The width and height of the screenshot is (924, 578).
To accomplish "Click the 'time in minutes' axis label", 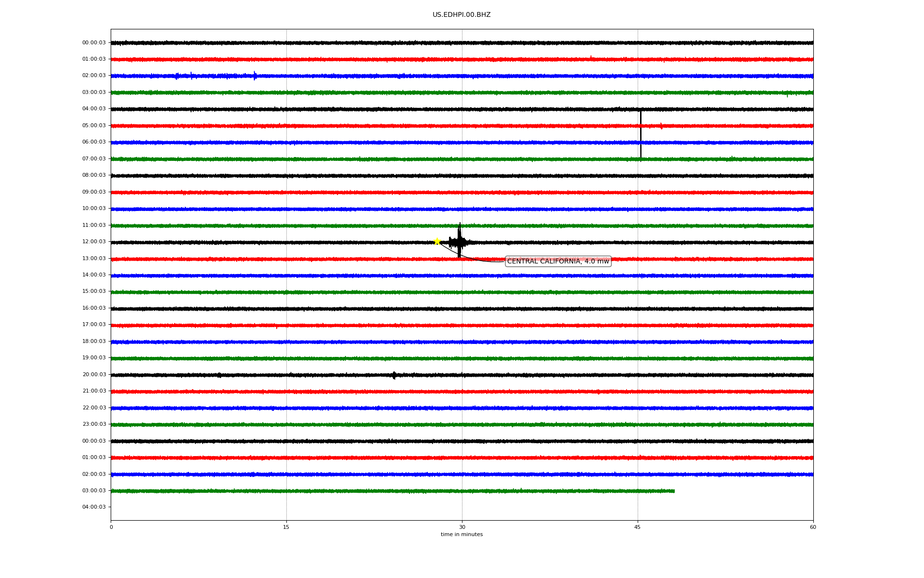I will (462, 534).
